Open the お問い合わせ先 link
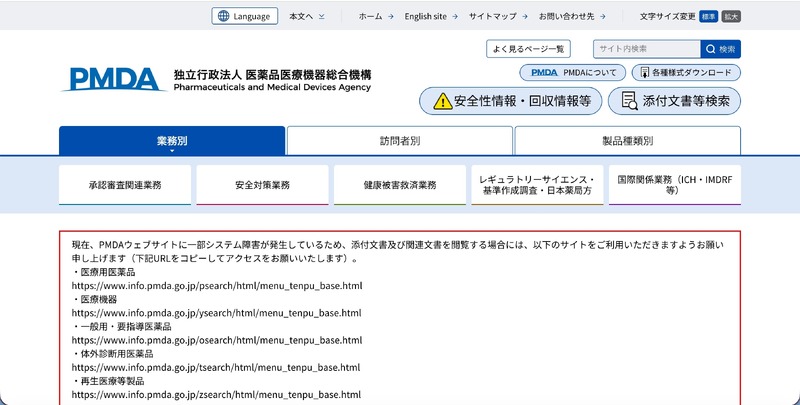This screenshot has height=405, width=800. (x=566, y=16)
